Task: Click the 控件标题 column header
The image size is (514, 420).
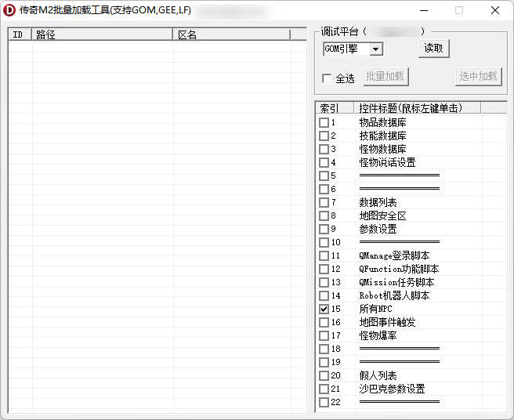Action: [x=418, y=108]
